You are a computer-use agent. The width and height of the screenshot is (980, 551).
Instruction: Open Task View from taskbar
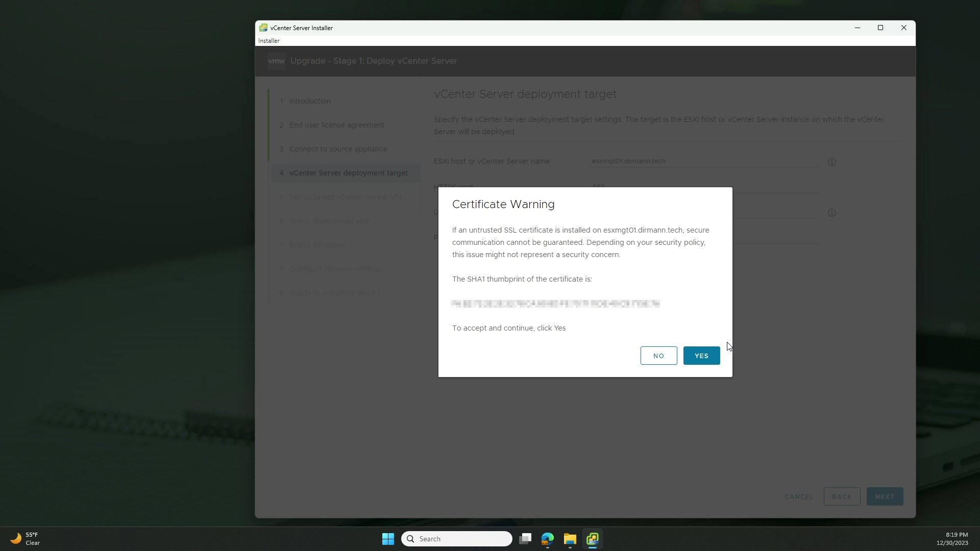pyautogui.click(x=525, y=539)
